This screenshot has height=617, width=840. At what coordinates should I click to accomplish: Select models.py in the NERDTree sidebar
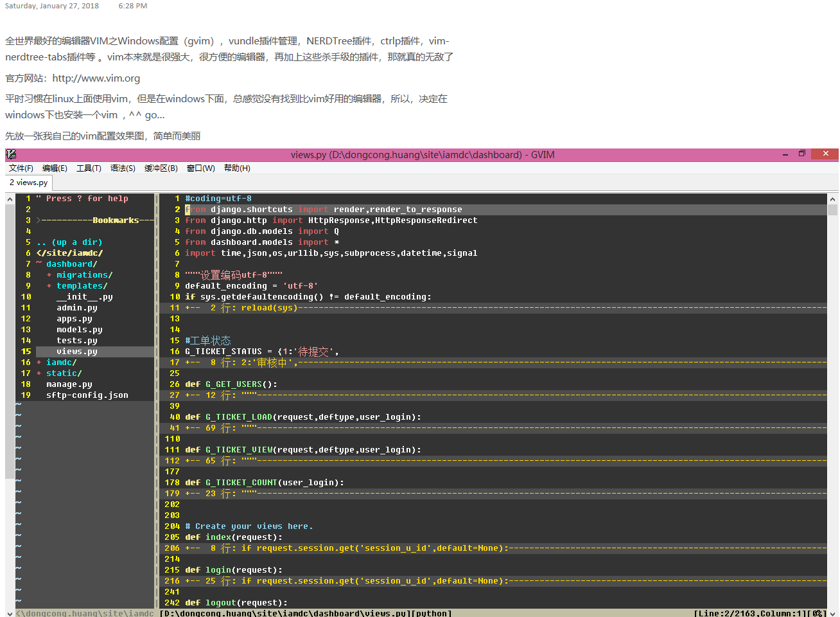80,329
